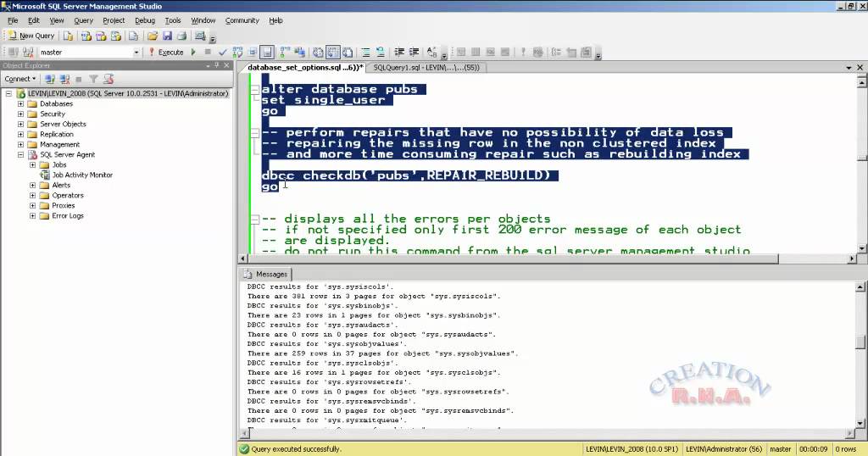Switch output to Results to File
Viewport: 868px width, 456px height.
pyautogui.click(x=348, y=52)
